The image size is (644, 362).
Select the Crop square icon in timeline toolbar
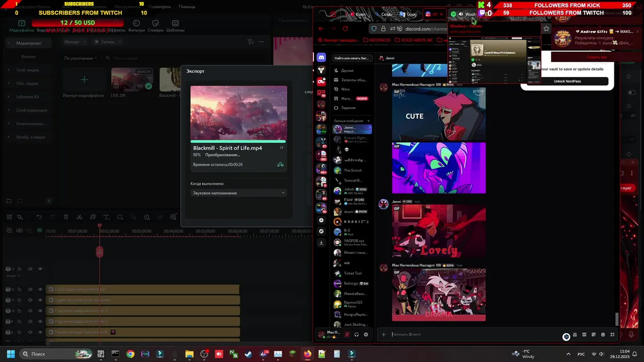click(120, 217)
